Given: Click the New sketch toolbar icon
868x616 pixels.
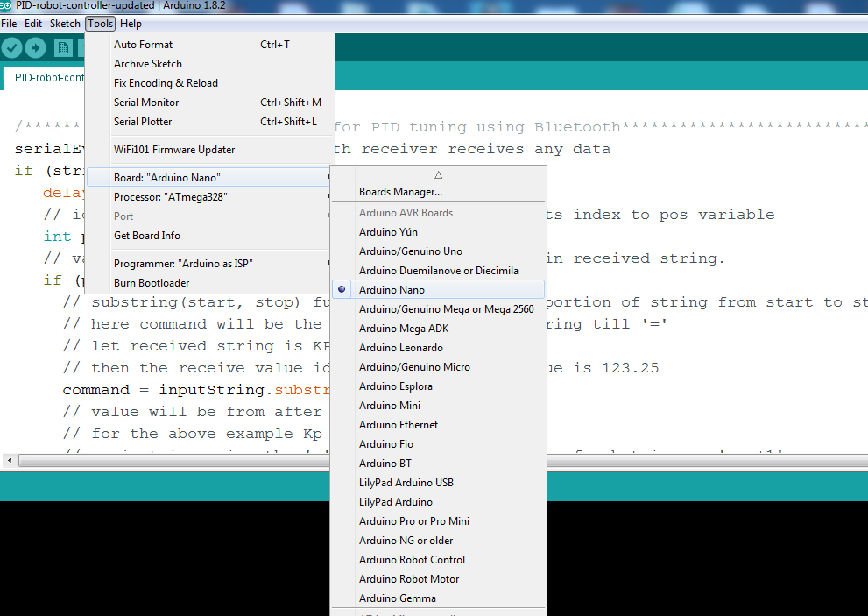Looking at the screenshot, I should tap(63, 48).
